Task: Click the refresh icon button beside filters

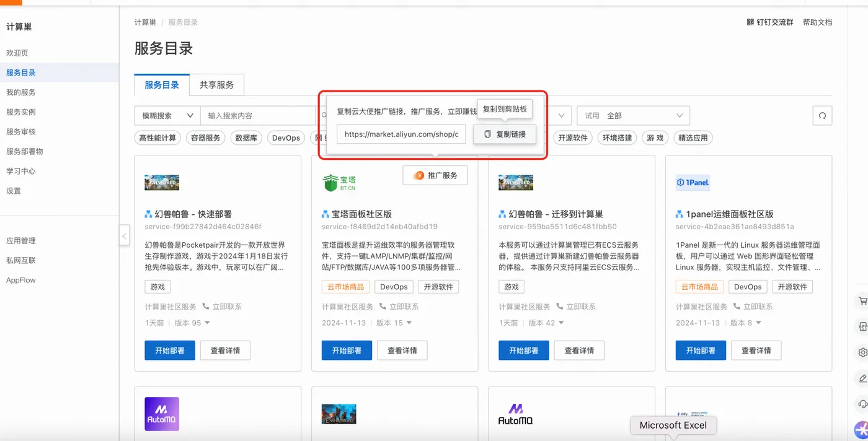Action: pos(822,115)
